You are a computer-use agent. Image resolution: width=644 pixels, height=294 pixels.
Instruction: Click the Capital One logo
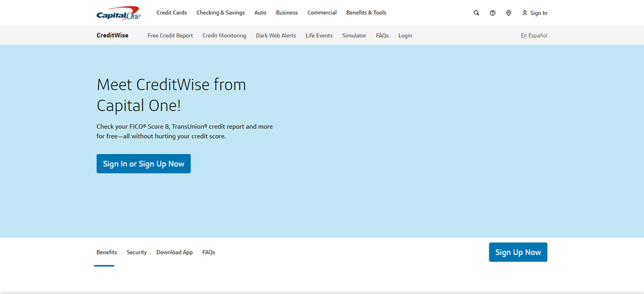118,13
